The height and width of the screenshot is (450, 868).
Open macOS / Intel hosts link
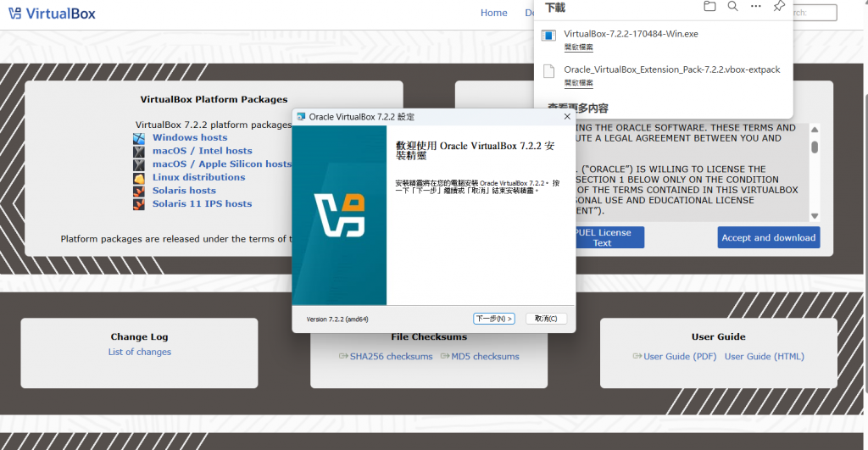pyautogui.click(x=202, y=151)
